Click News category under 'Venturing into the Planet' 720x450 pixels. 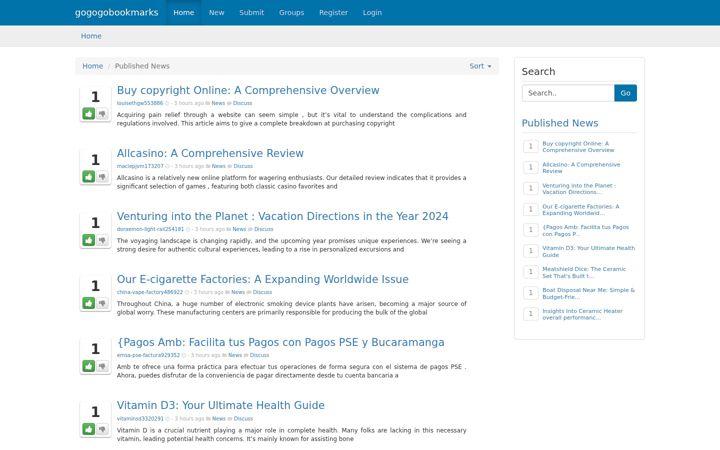coord(239,229)
